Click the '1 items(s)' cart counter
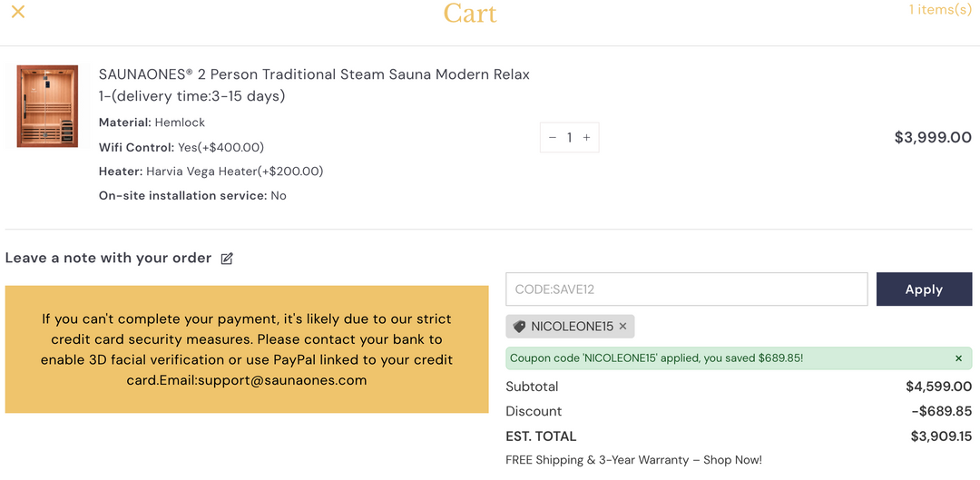The width and height of the screenshot is (980, 480). click(940, 9)
